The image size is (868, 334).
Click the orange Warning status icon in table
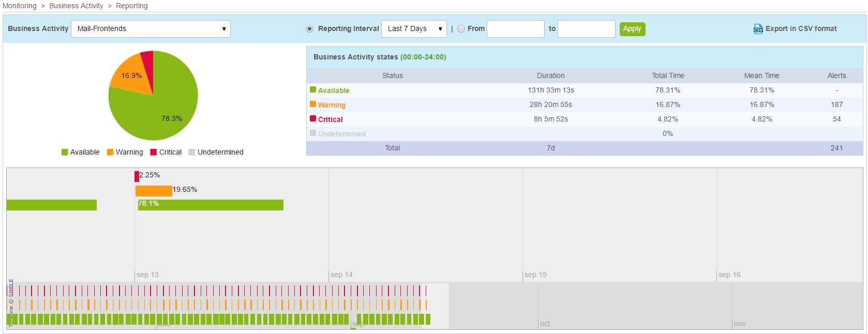[x=313, y=104]
